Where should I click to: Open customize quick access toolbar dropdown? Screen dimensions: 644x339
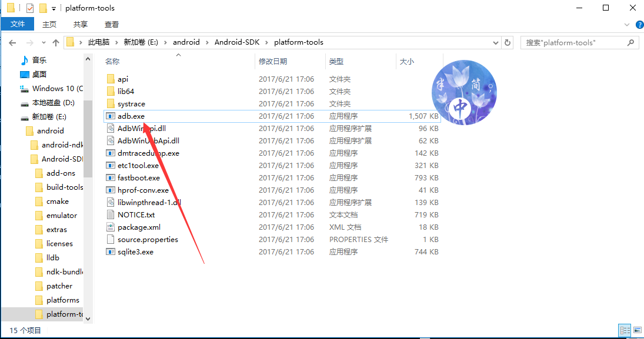tap(54, 8)
